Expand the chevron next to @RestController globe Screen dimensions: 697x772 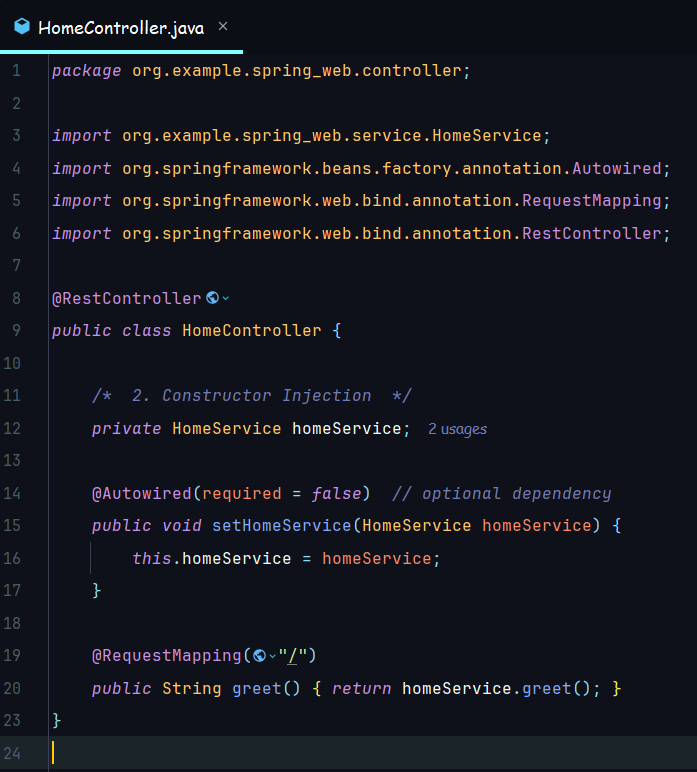click(225, 298)
